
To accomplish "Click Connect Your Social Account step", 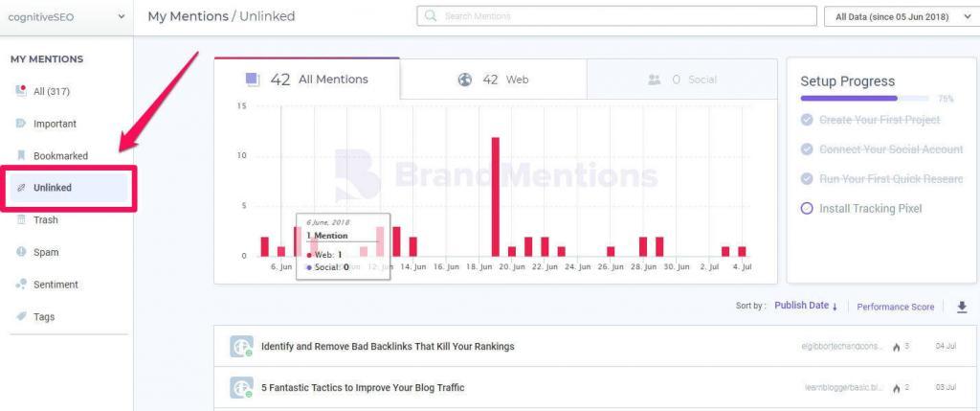I will pyautogui.click(x=891, y=149).
